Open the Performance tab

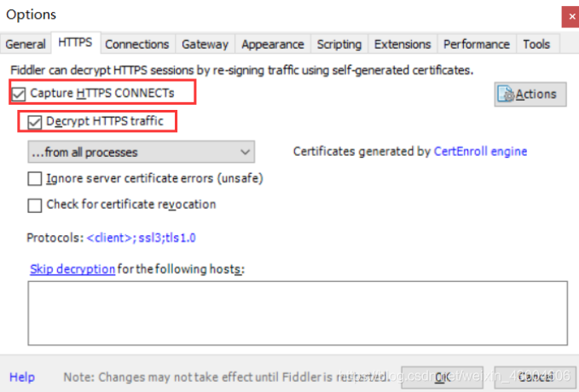coord(477,44)
